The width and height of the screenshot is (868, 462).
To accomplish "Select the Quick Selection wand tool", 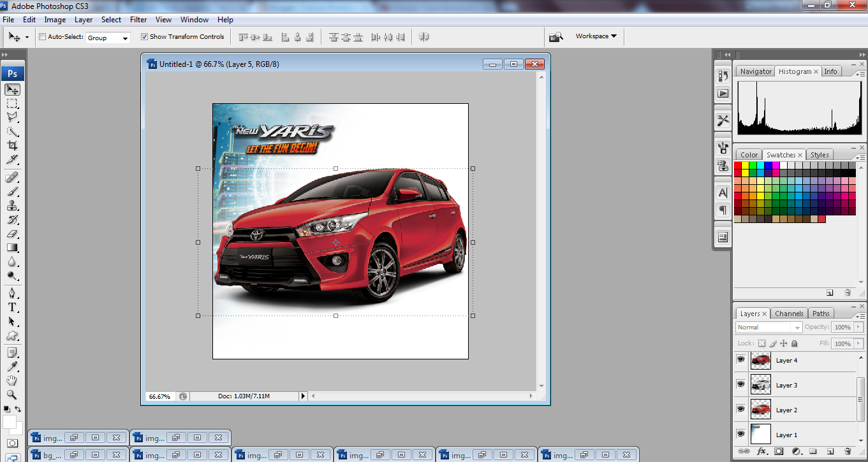I will (13, 132).
